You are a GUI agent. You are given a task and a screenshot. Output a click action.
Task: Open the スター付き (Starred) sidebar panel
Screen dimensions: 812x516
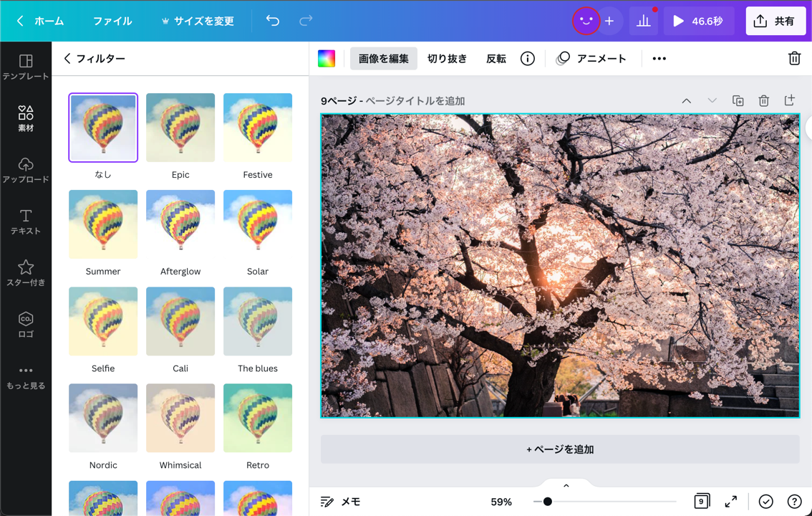coord(25,274)
